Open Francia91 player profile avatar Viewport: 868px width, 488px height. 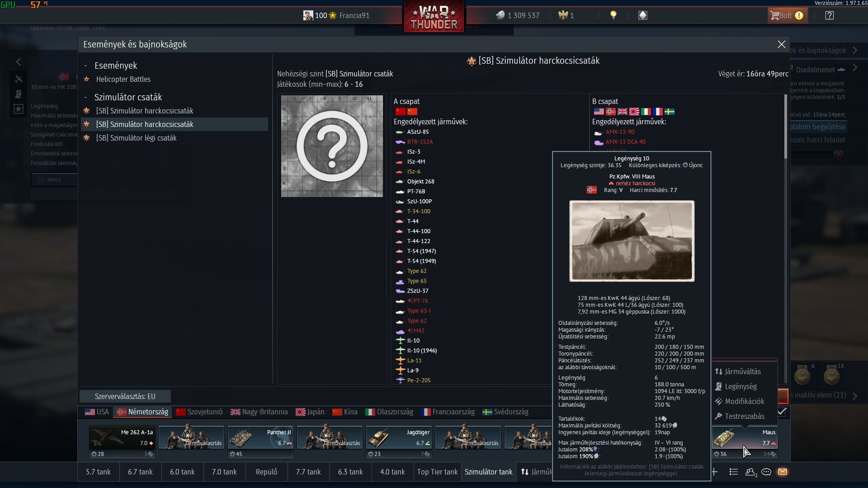click(x=308, y=15)
